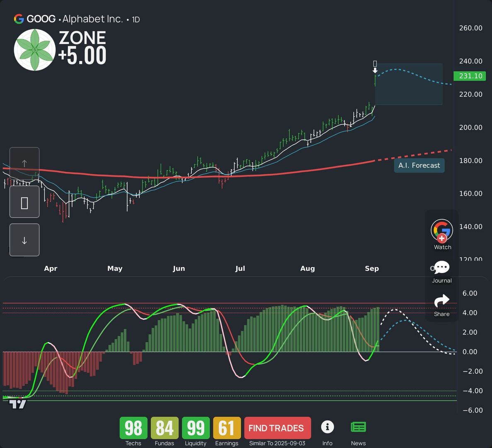Click the 160.00 price axis label
Screen dimensions: 492x448
471,193
